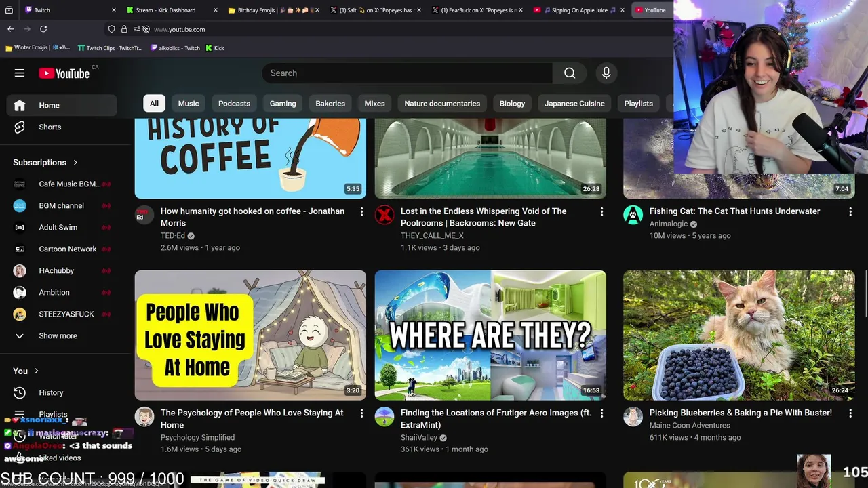Start voice search with microphone icon
Viewport: 868px width, 488px height.
click(606, 73)
